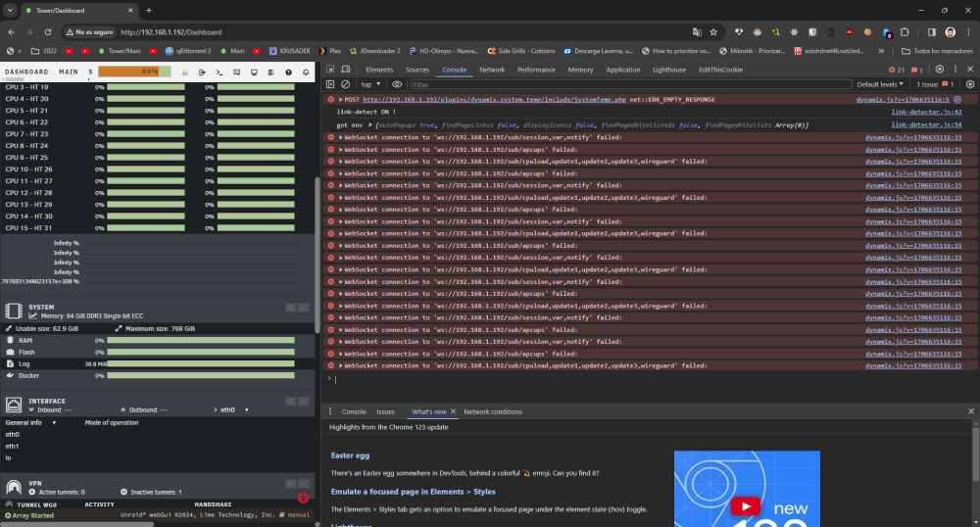Open Unraid notifications bell icon

click(x=306, y=72)
